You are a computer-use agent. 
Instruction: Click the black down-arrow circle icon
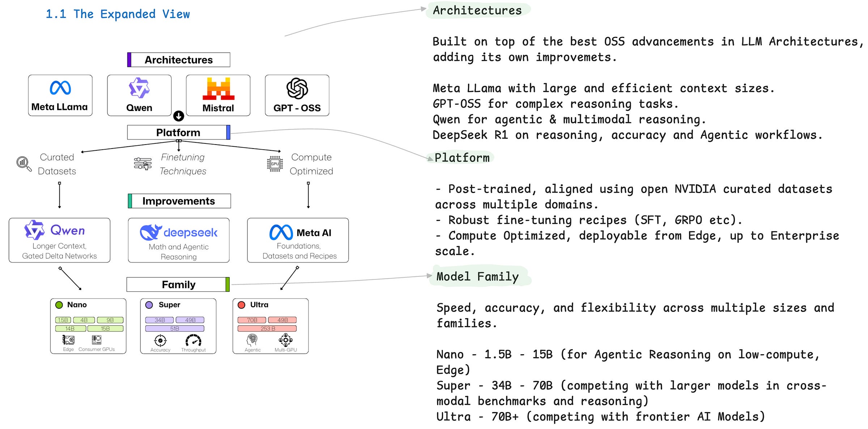(x=179, y=116)
